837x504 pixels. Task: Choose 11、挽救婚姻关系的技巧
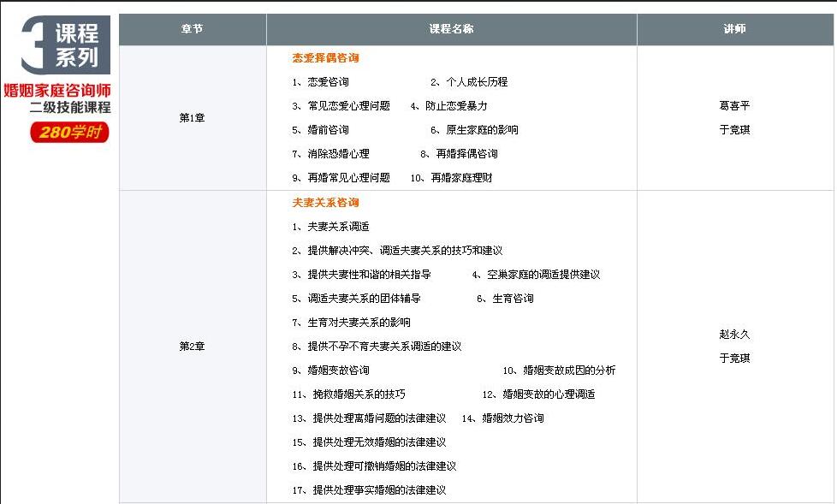click(348, 395)
